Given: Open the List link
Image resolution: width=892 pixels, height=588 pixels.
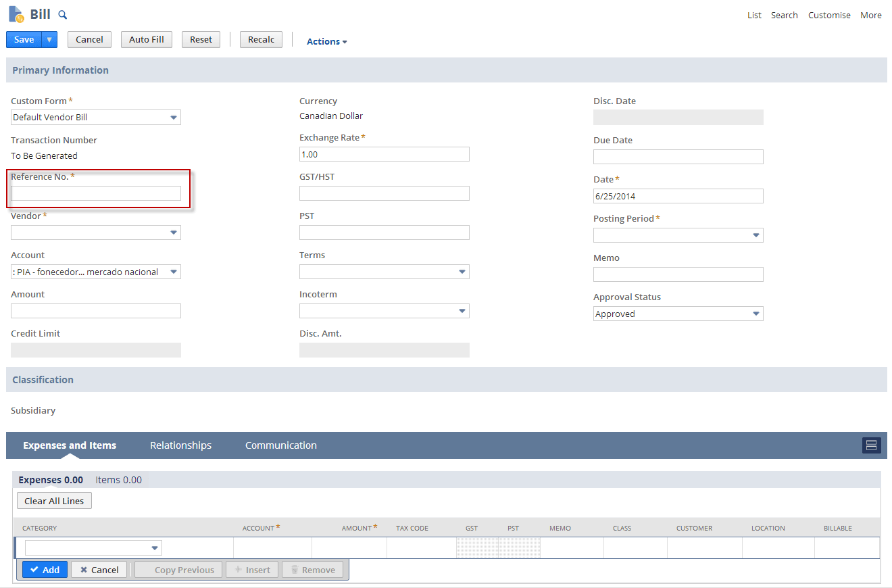Looking at the screenshot, I should click(754, 15).
